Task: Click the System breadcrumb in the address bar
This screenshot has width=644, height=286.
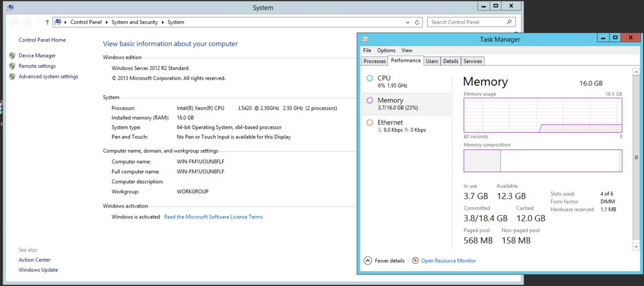Action: [x=176, y=22]
